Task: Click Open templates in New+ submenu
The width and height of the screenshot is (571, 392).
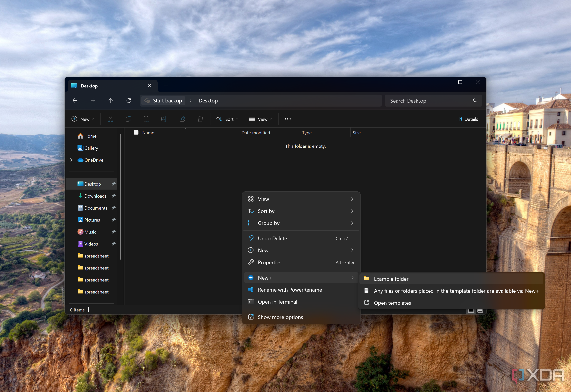Action: pos(451,303)
